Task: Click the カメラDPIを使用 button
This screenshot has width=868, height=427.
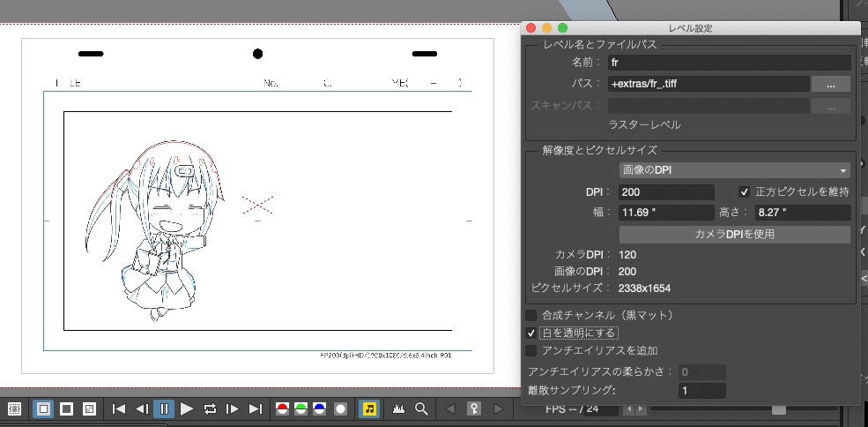Action: (x=735, y=234)
